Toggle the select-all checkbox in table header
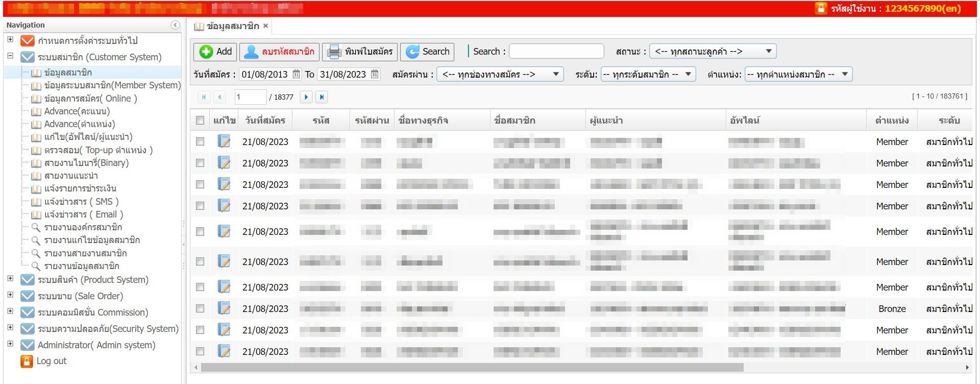Image resolution: width=980 pixels, height=384 pixels. 200,121
